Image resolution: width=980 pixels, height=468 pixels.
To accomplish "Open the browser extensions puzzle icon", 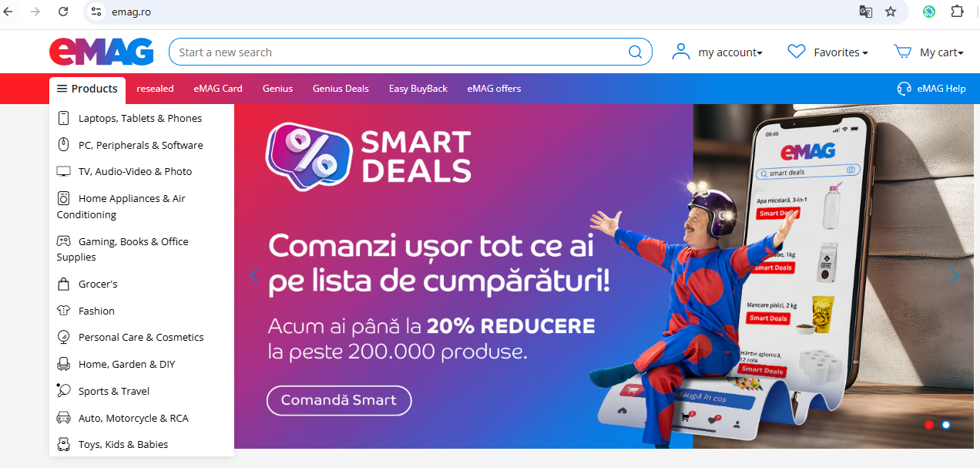I will click(957, 12).
